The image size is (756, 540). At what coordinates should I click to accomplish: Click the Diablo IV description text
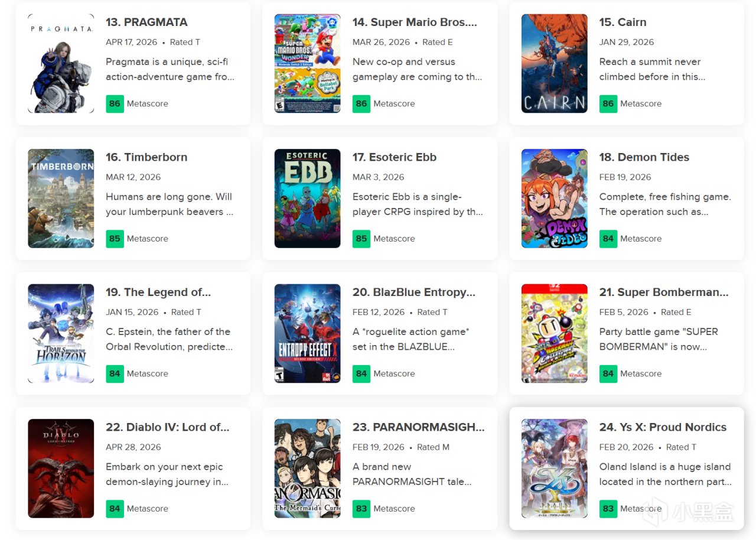[x=167, y=474]
